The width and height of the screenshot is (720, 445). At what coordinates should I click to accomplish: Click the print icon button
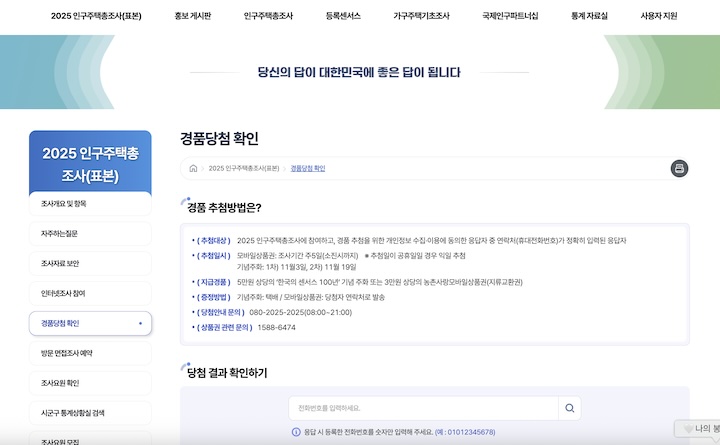[679, 169]
